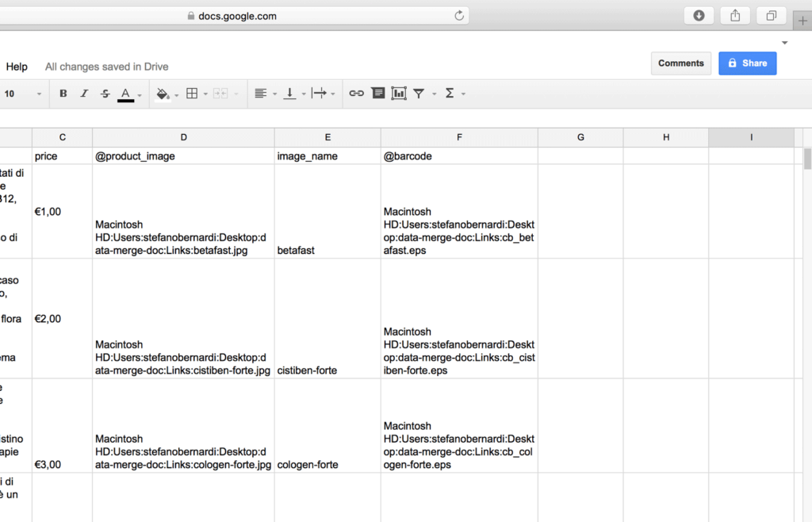Select the €2,00 price cell
812x522 pixels.
pos(62,318)
